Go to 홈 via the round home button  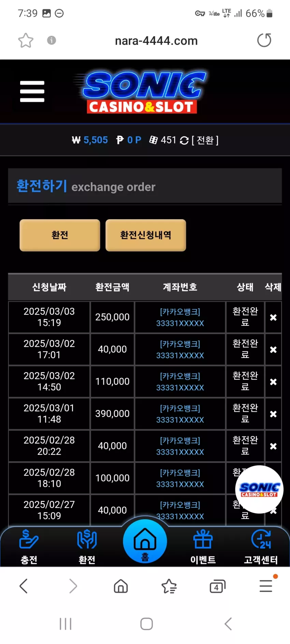pos(145,541)
